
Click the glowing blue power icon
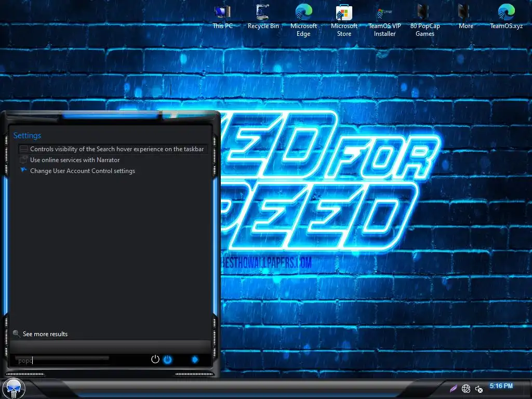point(168,360)
